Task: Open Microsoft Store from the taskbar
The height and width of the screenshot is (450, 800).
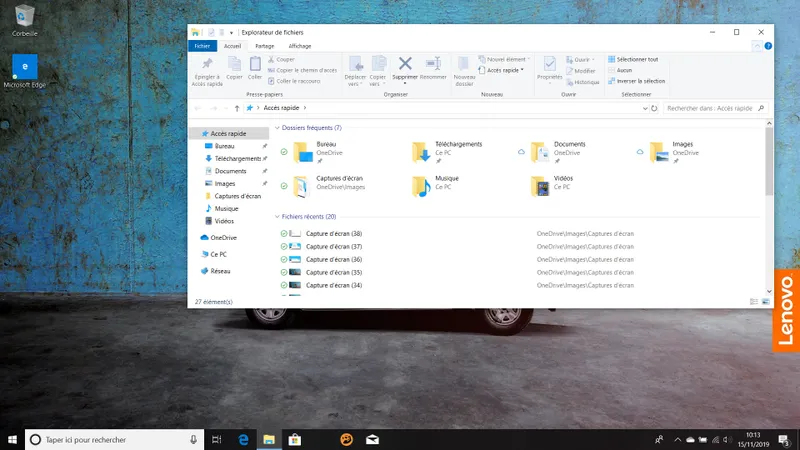Action: pos(295,440)
